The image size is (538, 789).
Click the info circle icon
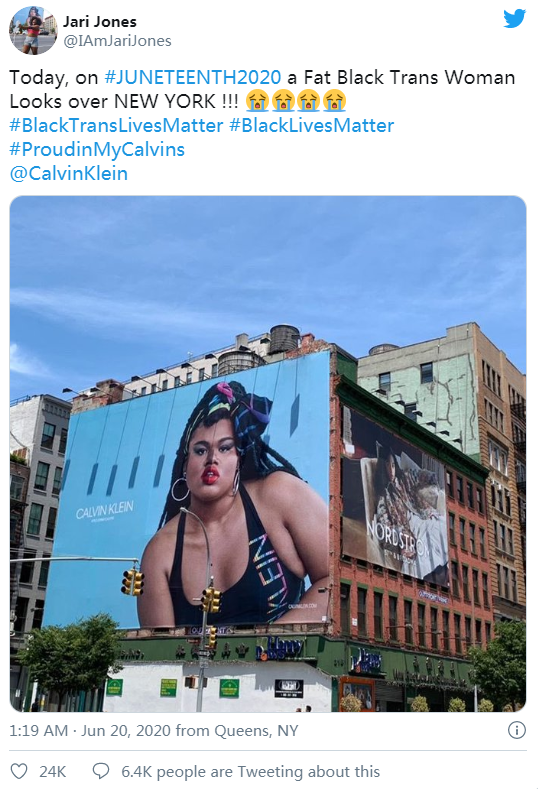pyautogui.click(x=517, y=730)
